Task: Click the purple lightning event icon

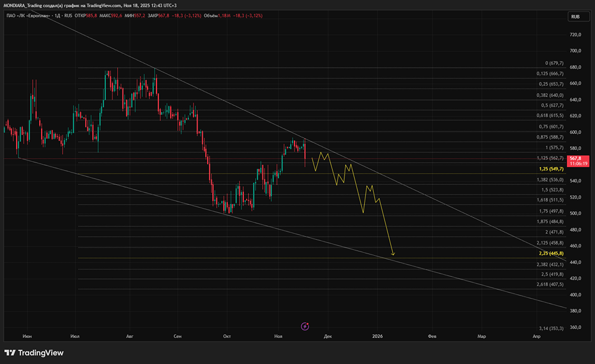Action: [x=305, y=326]
